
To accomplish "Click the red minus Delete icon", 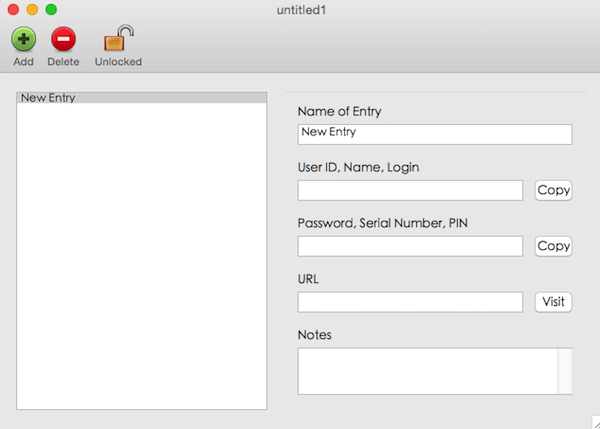I will [x=63, y=40].
